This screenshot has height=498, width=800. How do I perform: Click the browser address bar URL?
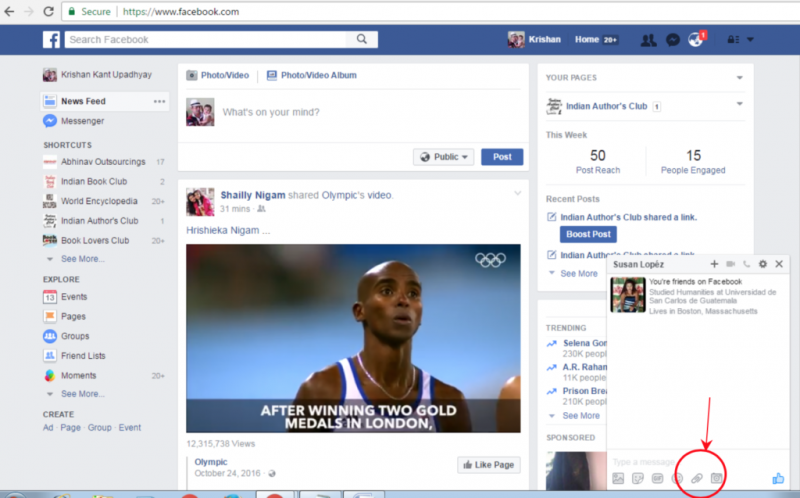pos(181,11)
